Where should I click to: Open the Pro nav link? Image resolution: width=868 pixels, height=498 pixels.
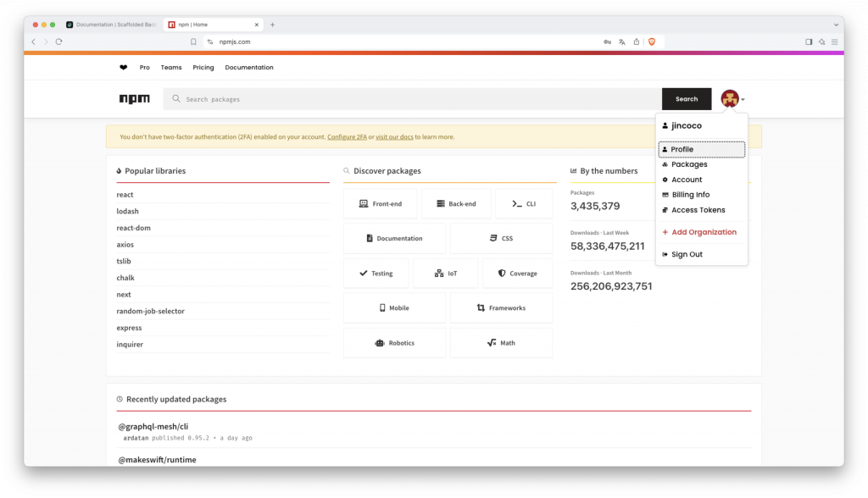[x=144, y=68]
